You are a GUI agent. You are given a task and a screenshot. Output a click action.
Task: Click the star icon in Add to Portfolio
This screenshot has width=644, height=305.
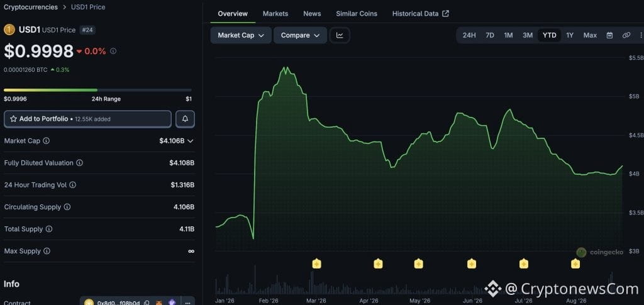[14, 119]
